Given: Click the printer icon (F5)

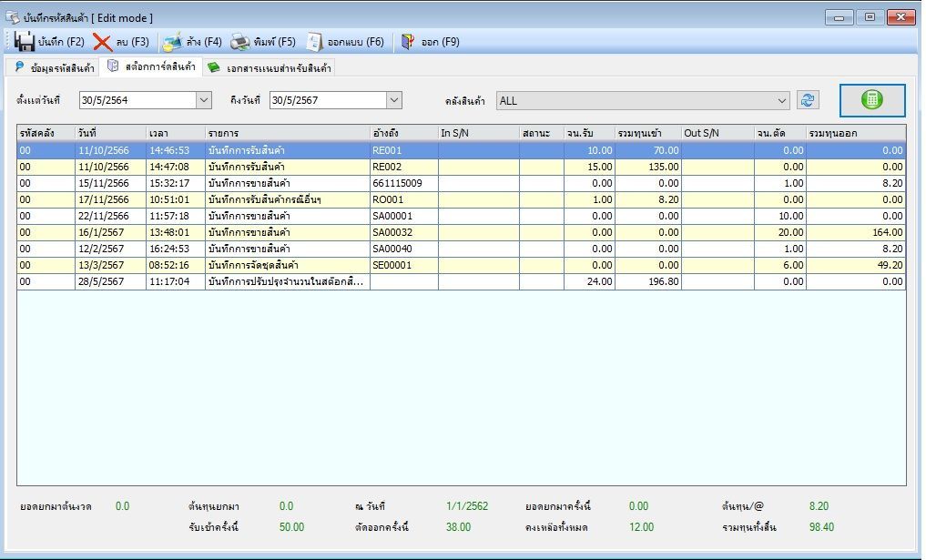Looking at the screenshot, I should (240, 42).
